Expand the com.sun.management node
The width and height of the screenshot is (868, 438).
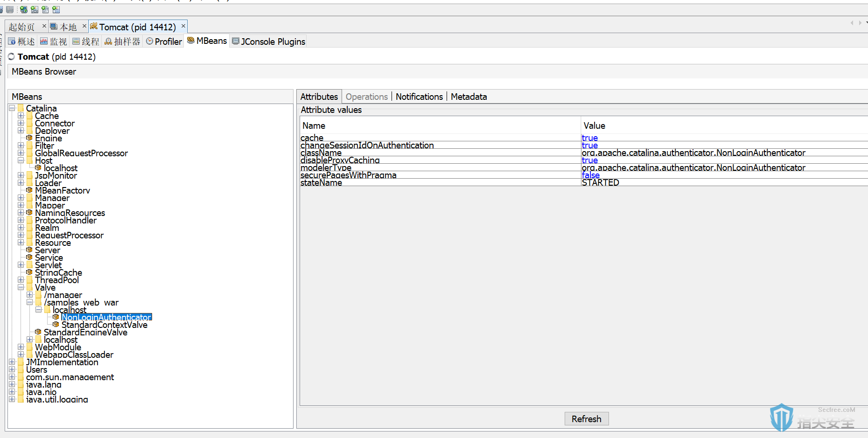coord(12,377)
